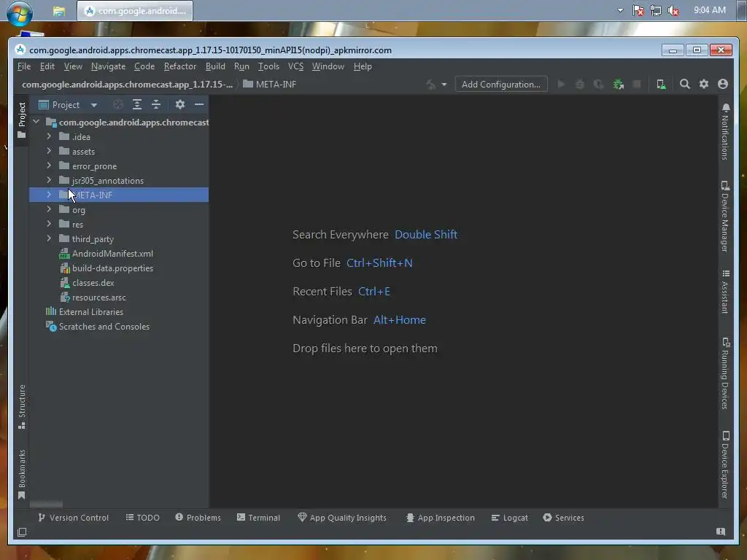
Task: Click Expand All in Project panel
Action: click(x=137, y=104)
